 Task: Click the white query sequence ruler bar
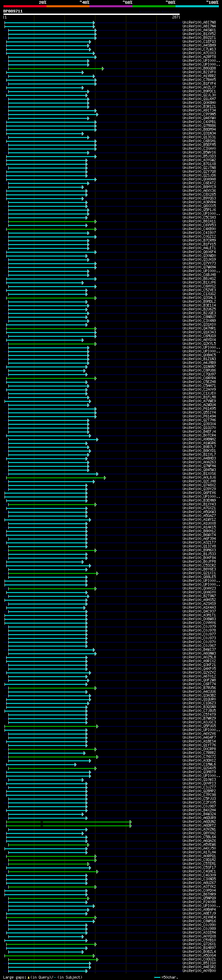[x=92, y=15]
